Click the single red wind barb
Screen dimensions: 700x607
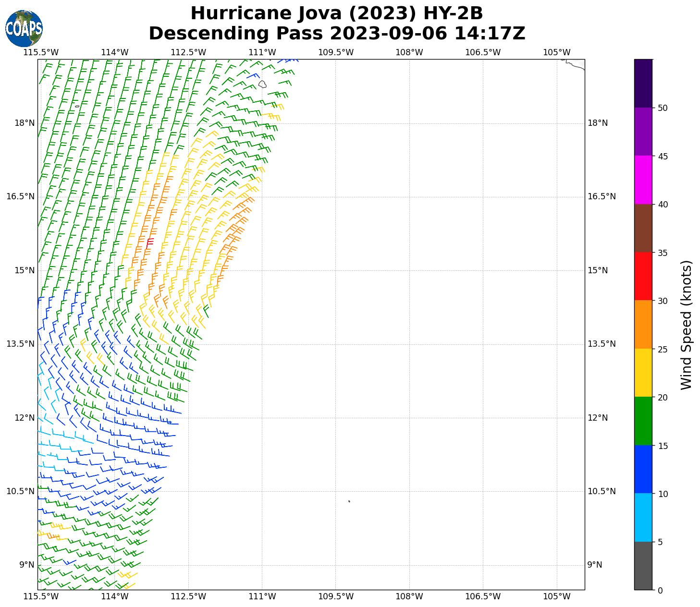pos(149,243)
